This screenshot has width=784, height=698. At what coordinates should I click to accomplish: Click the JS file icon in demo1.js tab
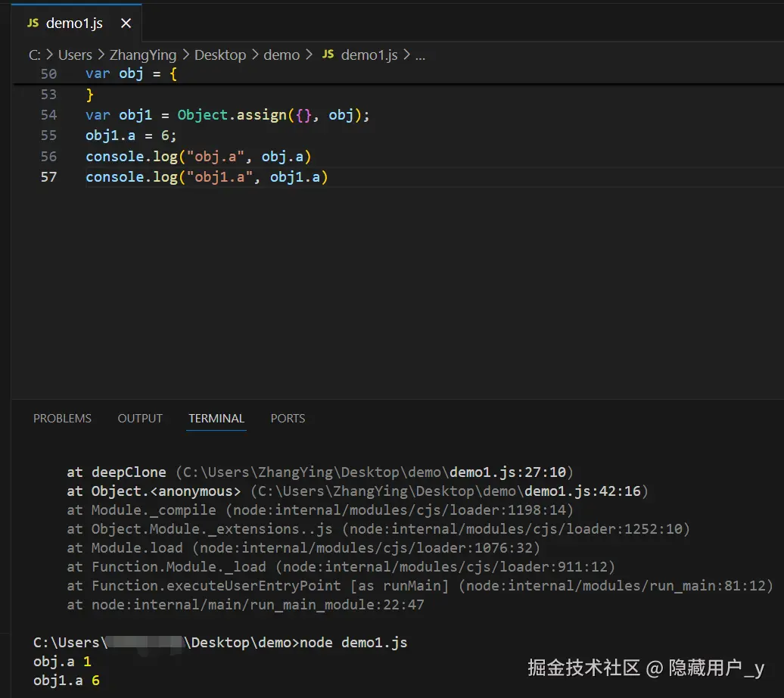pos(33,23)
